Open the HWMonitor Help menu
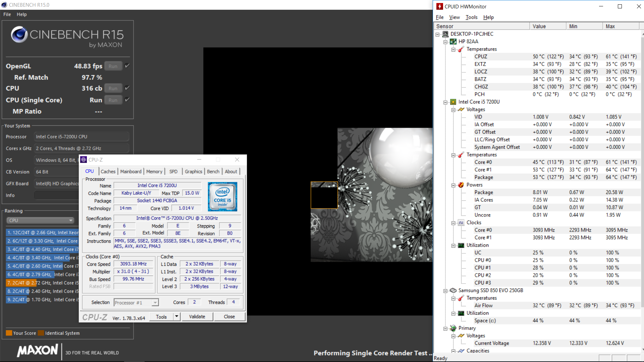Screen dimensions: 644x362 [x=488, y=17]
